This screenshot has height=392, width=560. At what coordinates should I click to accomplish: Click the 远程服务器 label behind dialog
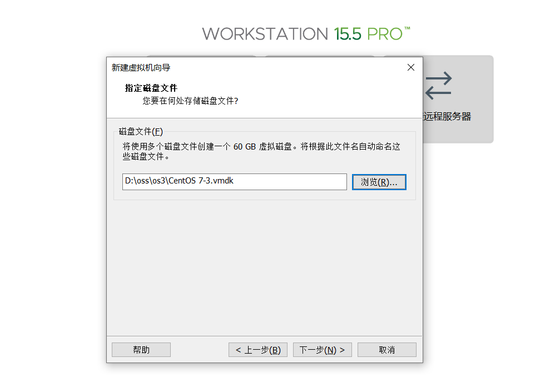point(447,116)
